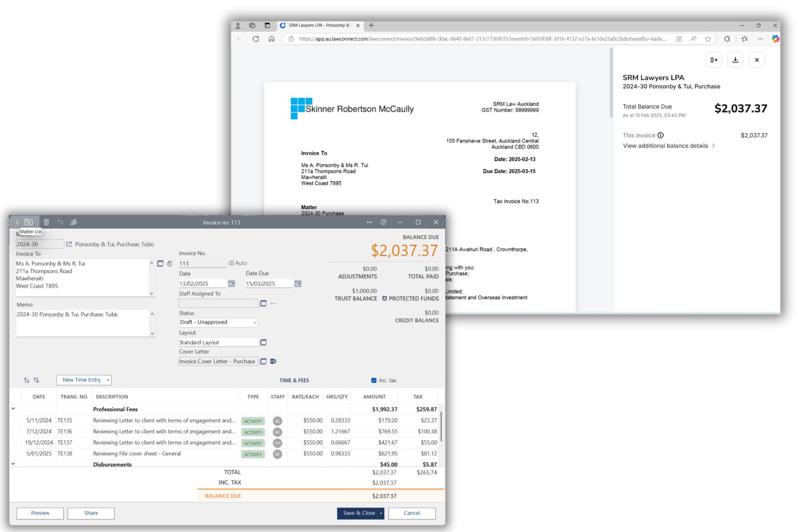Screen dimensions: 798x532
Task: Refresh the browser page
Action: point(256,39)
